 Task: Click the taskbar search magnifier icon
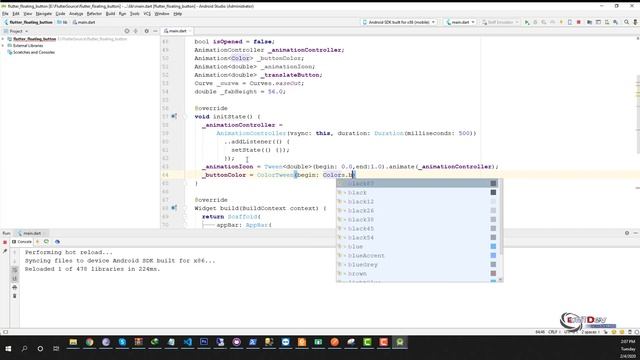tap(24, 349)
